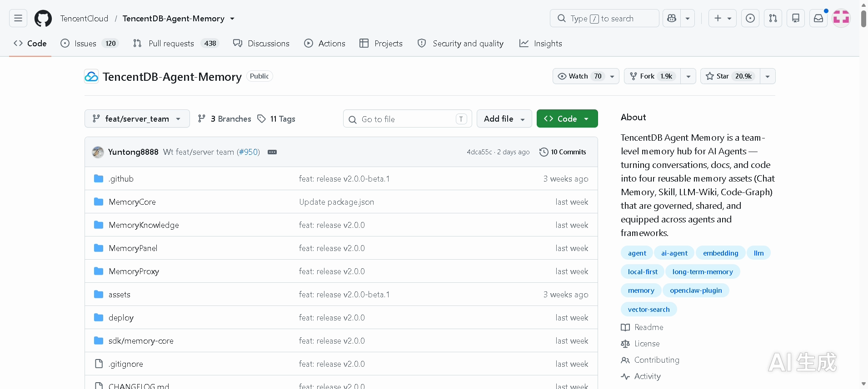The height and width of the screenshot is (389, 868).
Task: Open commit 4dca55c link
Action: coord(479,152)
